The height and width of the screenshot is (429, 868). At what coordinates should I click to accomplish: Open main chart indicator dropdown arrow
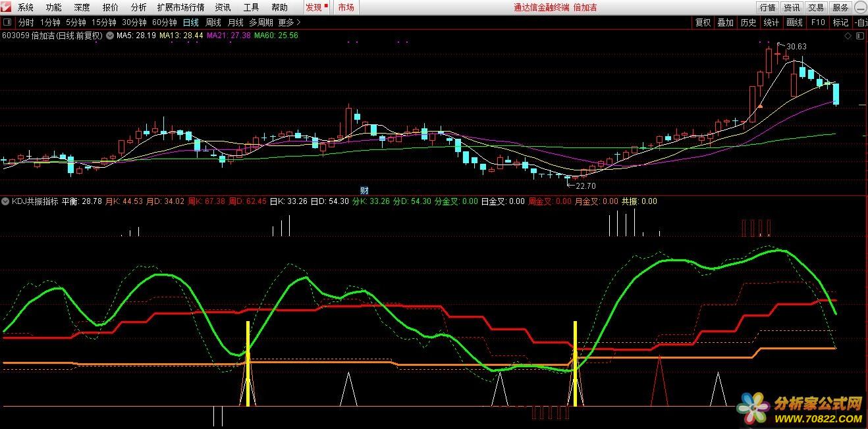(110, 36)
